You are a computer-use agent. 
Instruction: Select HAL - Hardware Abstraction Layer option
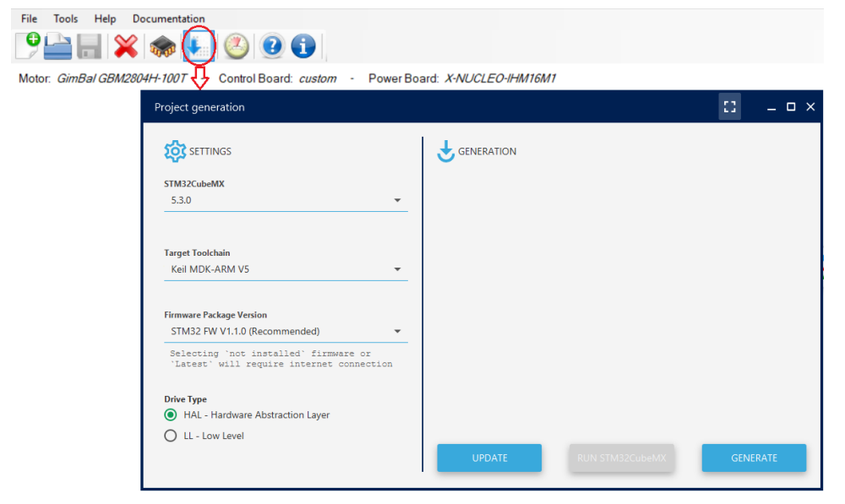pyautogui.click(x=171, y=415)
